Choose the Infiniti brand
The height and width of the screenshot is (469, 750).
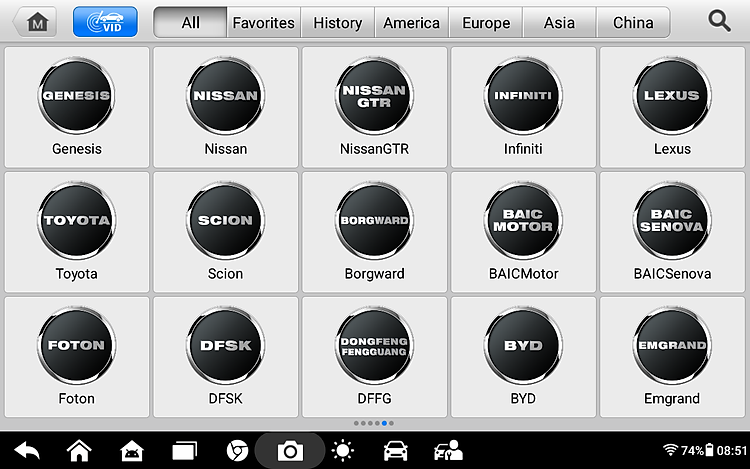click(x=523, y=107)
